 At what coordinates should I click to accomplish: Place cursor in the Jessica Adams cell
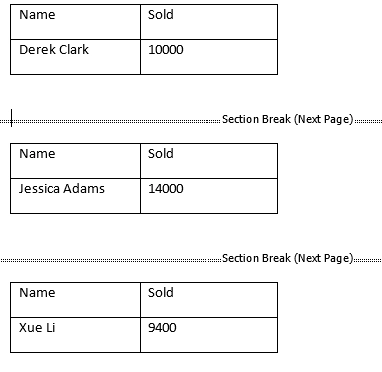tap(75, 196)
